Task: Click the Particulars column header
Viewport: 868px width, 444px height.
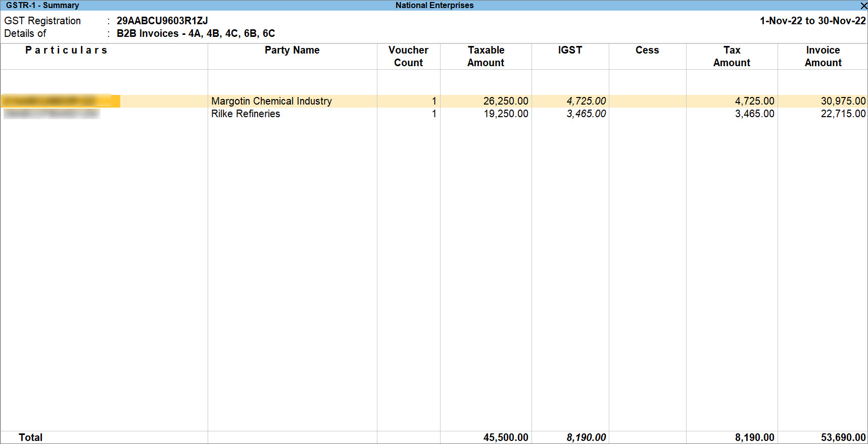Action: click(x=66, y=50)
